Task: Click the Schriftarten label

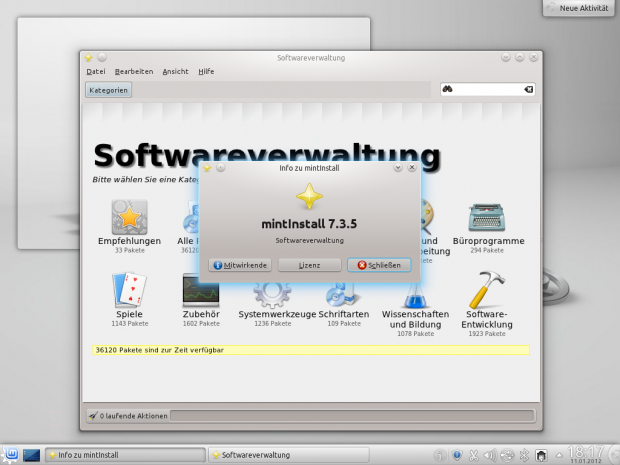Action: pos(344,314)
